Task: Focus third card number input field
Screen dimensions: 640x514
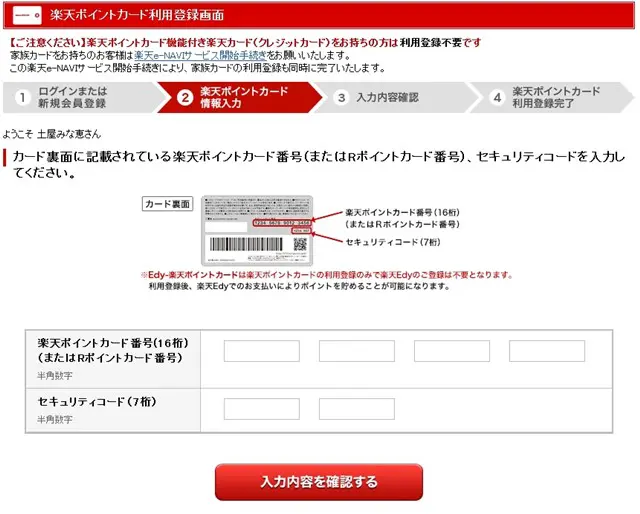Action: 452,351
